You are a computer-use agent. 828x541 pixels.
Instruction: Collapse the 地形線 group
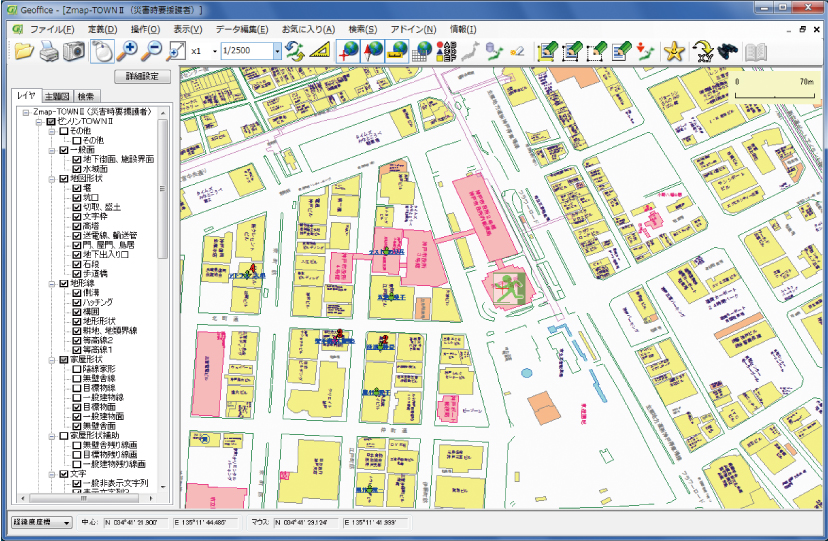(52, 283)
